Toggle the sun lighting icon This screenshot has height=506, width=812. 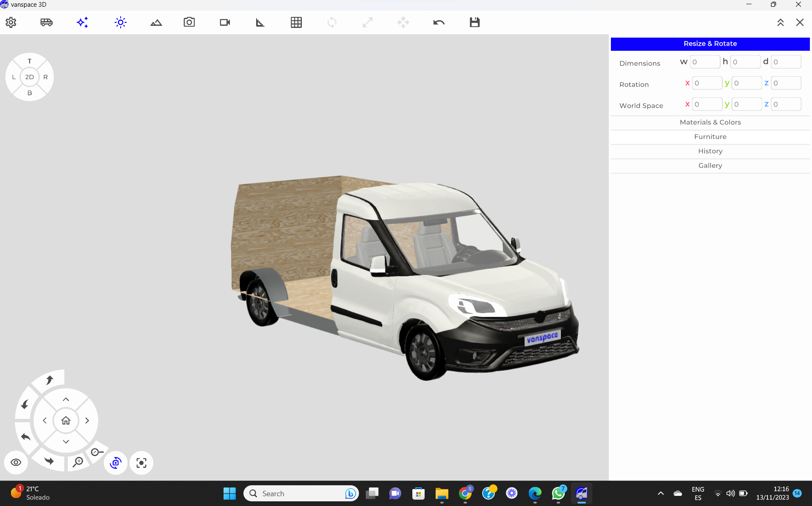pyautogui.click(x=121, y=22)
